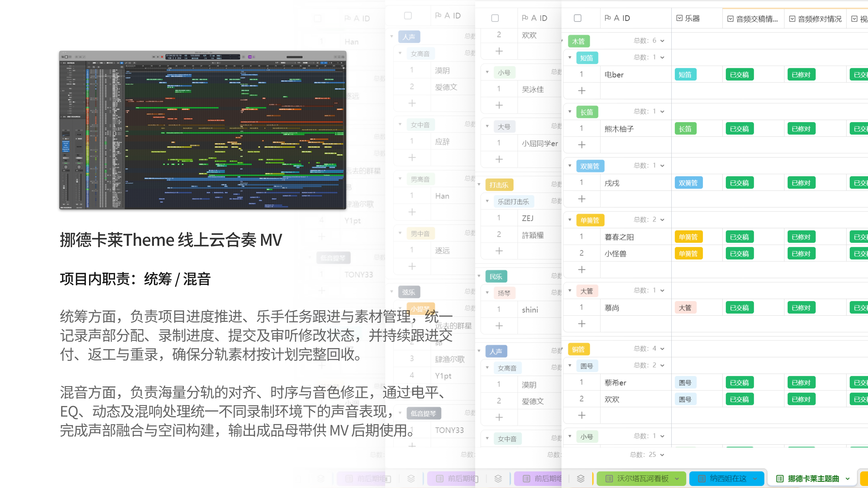Click the add-row plus under Han
The width and height of the screenshot is (868, 488).
point(412,212)
